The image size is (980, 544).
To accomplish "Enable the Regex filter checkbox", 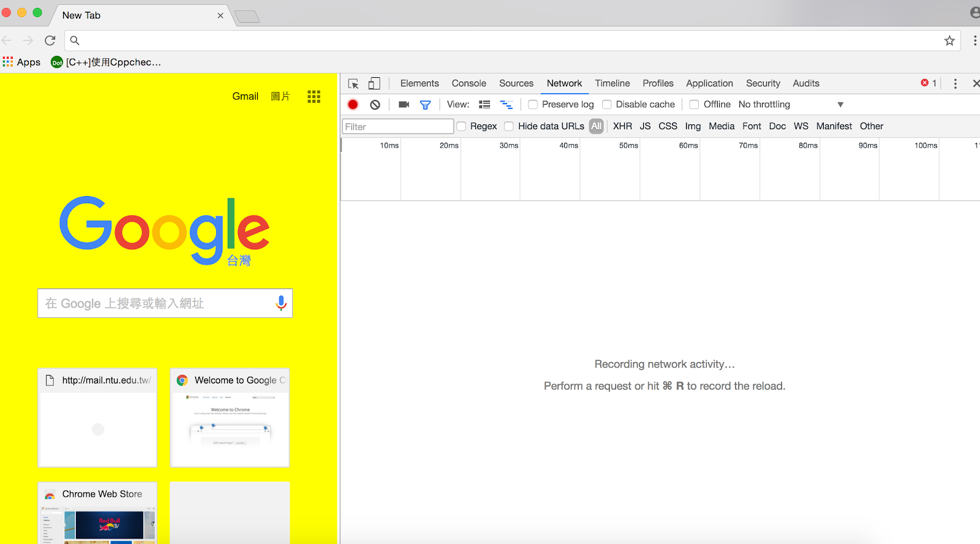I will tap(461, 126).
